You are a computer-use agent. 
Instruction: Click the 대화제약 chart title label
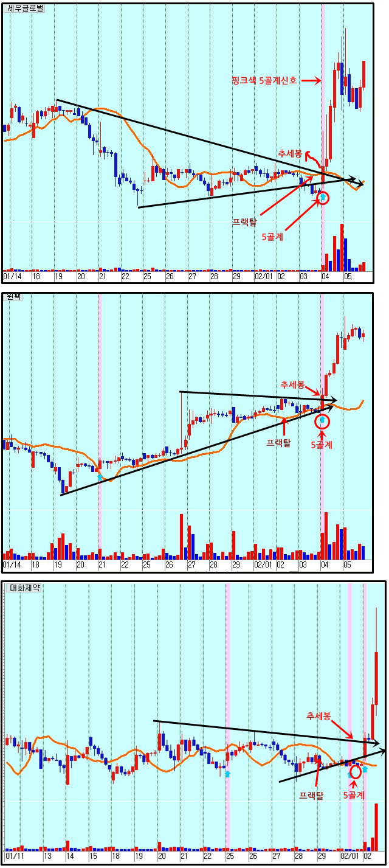click(x=24, y=588)
